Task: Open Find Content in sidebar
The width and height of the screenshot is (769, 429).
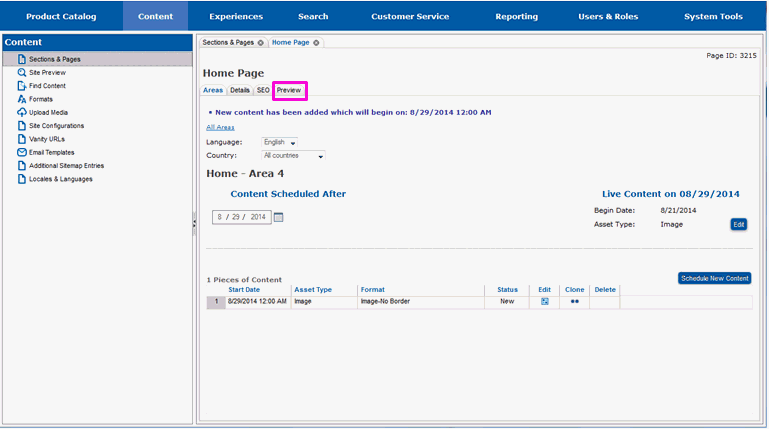Action: [47, 86]
